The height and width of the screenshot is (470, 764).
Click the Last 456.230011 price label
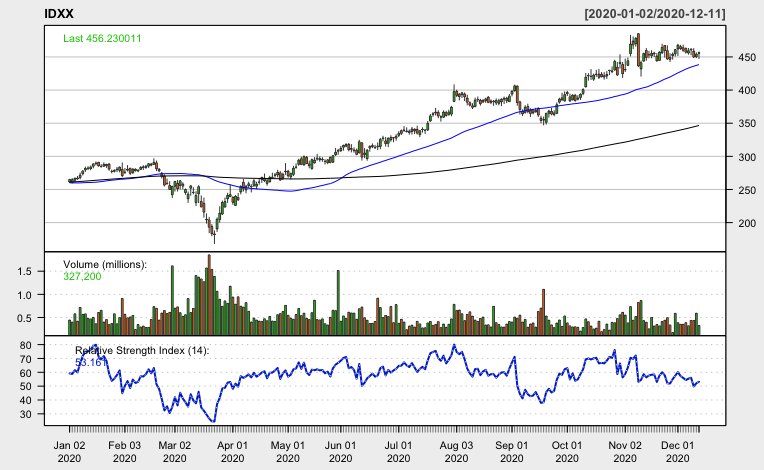[102, 38]
